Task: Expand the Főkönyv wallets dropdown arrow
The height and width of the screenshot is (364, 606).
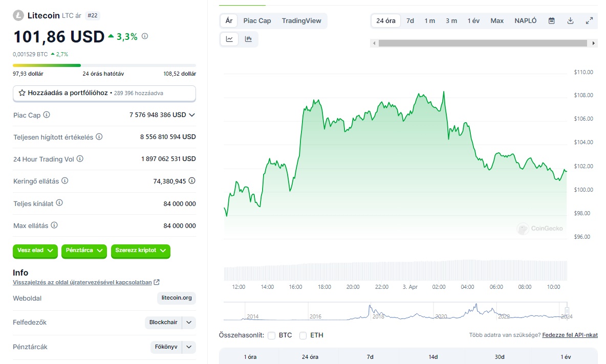Action: coord(189,347)
